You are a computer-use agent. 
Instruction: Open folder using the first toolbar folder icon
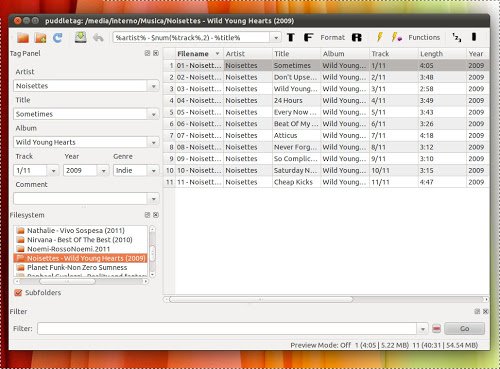pos(23,38)
